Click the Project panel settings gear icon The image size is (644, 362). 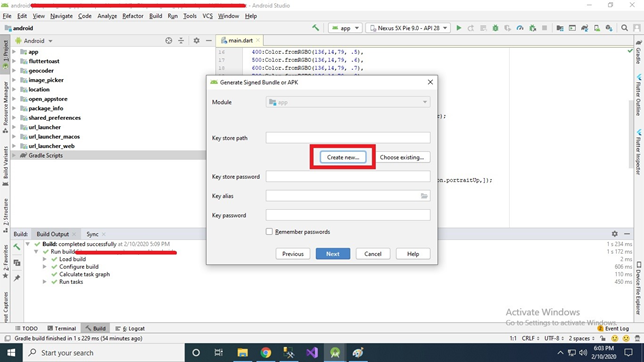[196, 41]
